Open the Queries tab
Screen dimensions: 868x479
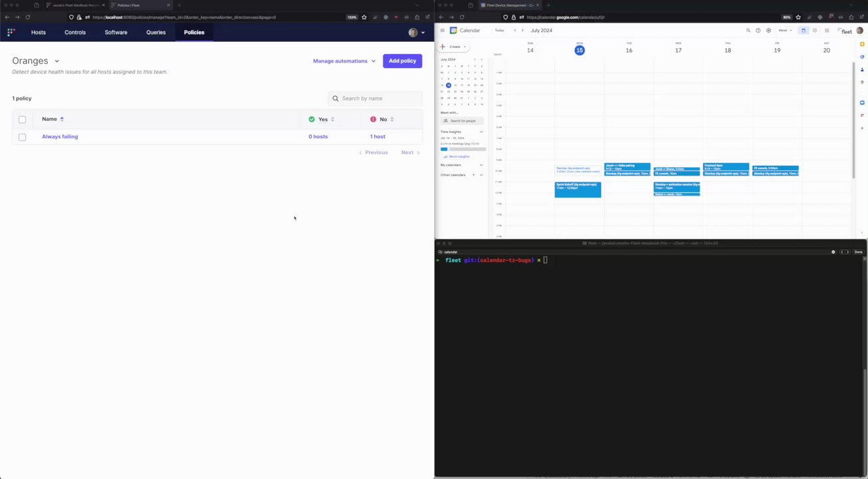[156, 32]
